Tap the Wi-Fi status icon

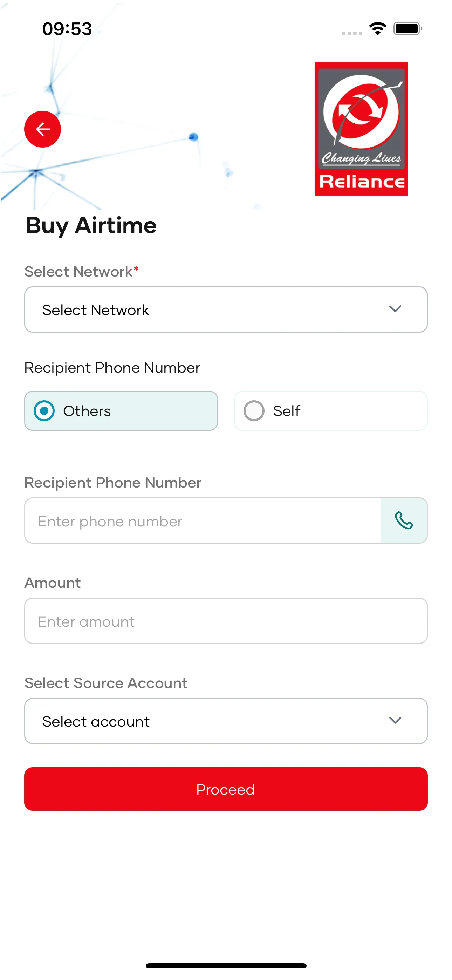pos(377,28)
